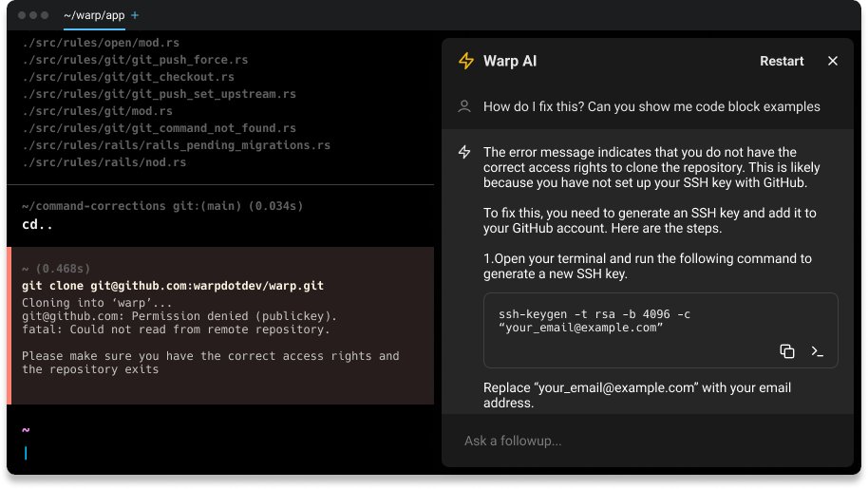Click the yellow minimize window dot
Viewport: 868px width, 489px height.
33,15
